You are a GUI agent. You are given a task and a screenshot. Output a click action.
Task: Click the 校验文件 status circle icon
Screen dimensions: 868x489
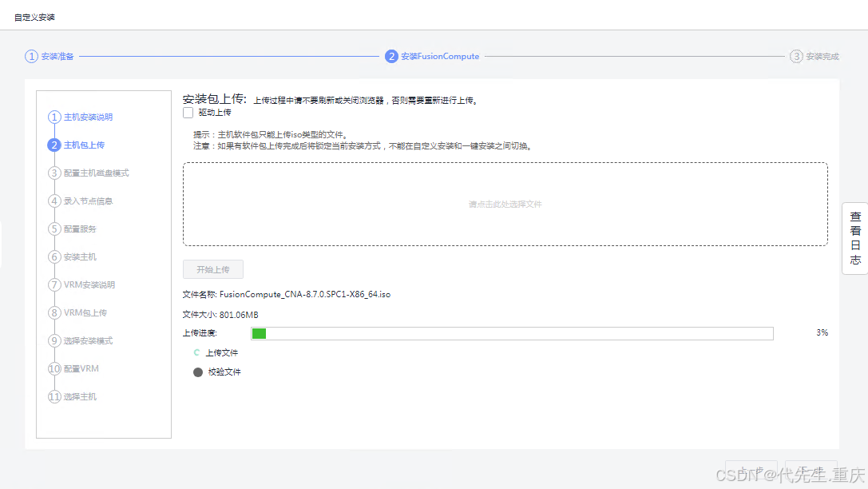pos(198,372)
